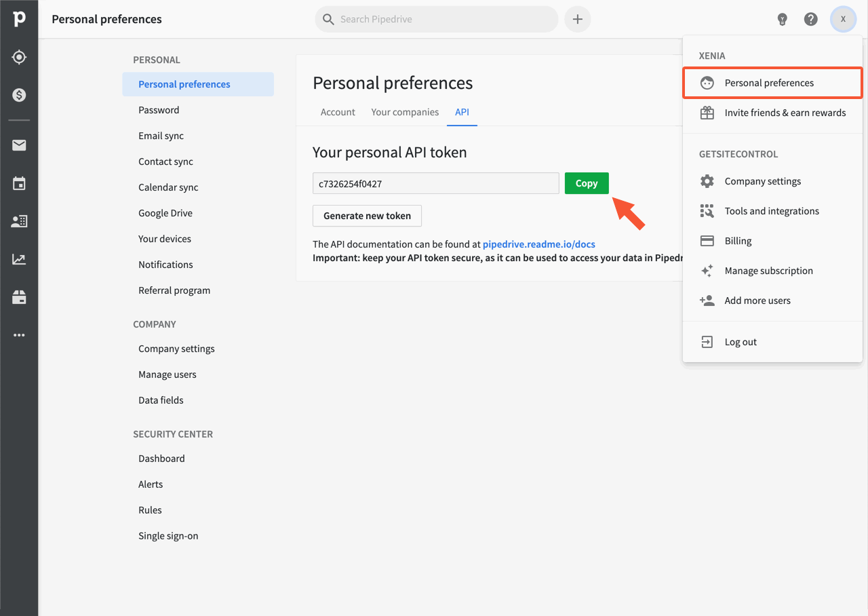The height and width of the screenshot is (616, 868).
Task: Open Deals dollar icon in sidebar
Action: point(19,95)
